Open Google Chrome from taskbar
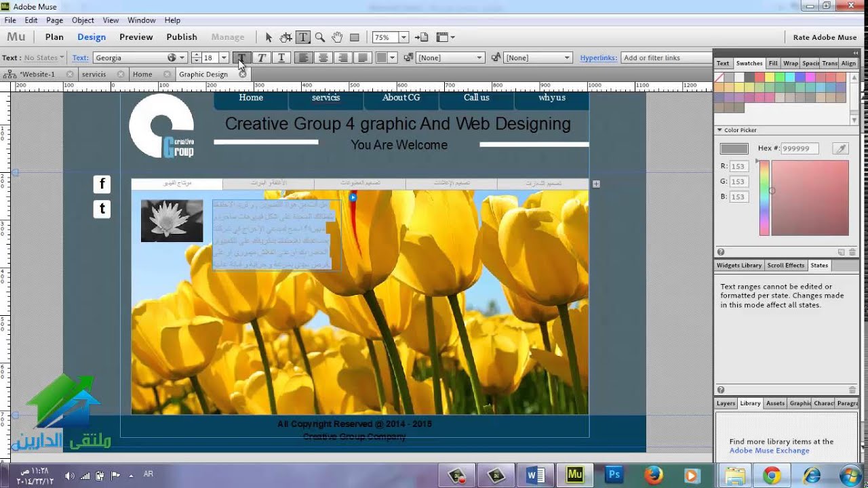Image resolution: width=868 pixels, height=488 pixels. point(772,475)
